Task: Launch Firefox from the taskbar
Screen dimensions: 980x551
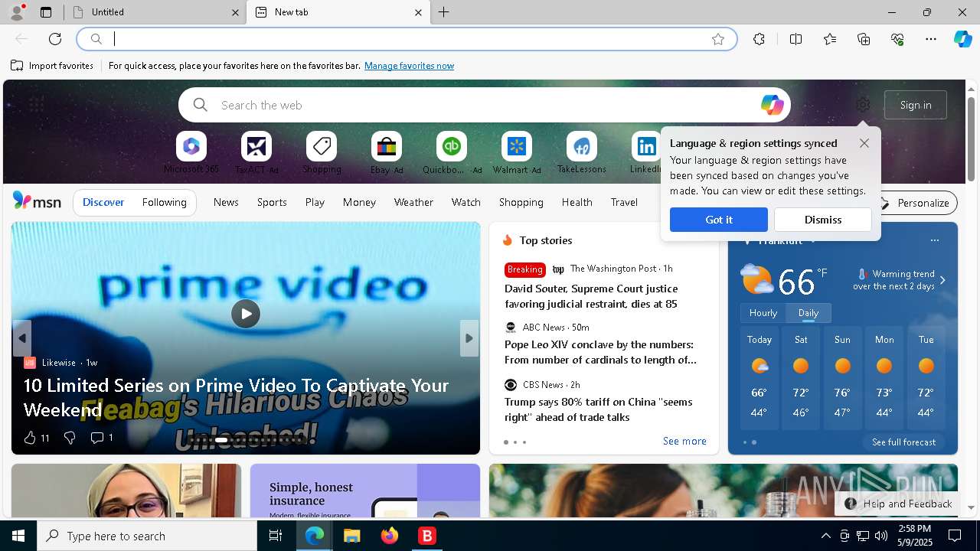Action: (x=390, y=536)
